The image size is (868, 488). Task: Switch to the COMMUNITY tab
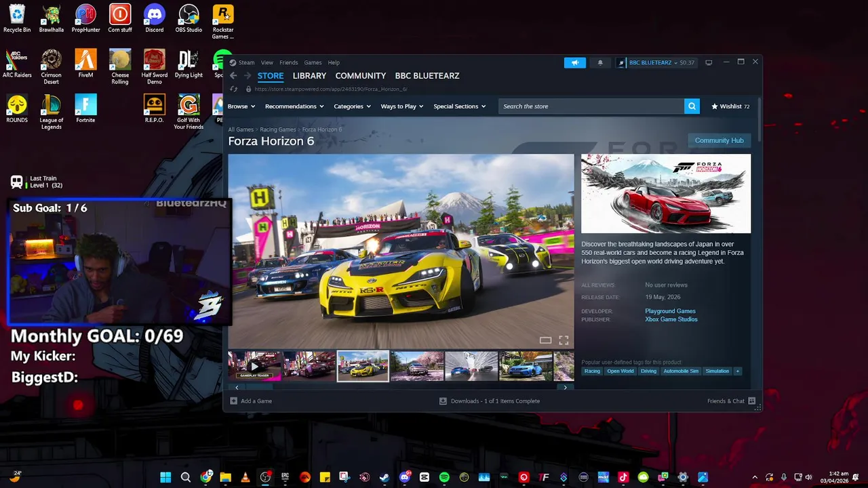click(x=361, y=76)
